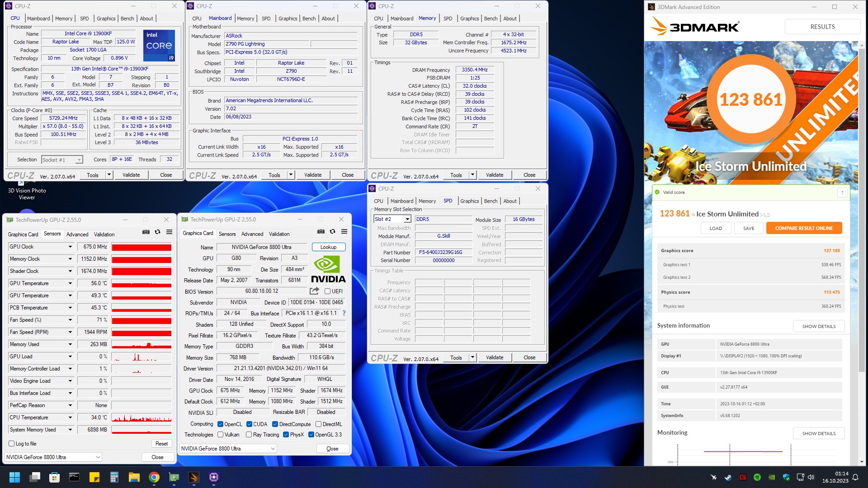Screen dimensions: 868x488
Task: Switch to GPU-Z via its taskbar icon
Action: 174,477
